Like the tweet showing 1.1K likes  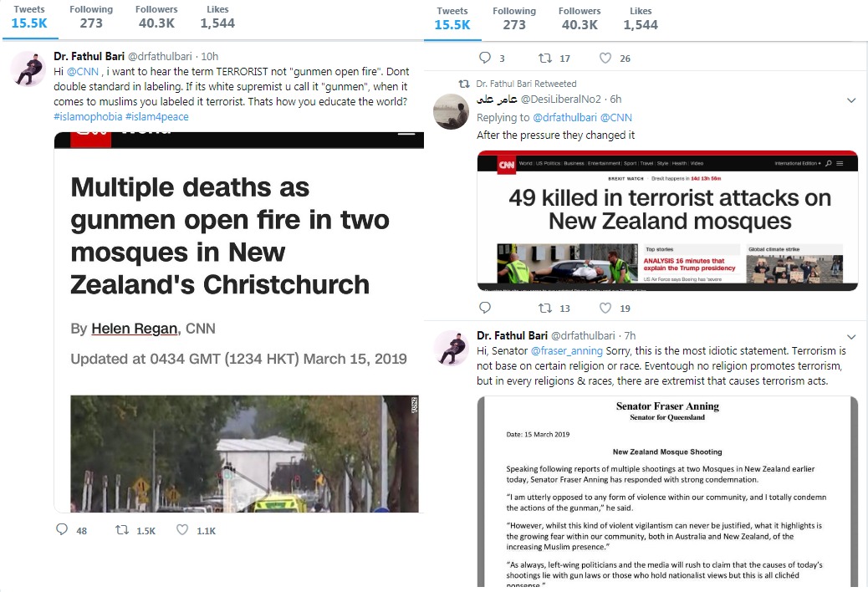click(182, 530)
